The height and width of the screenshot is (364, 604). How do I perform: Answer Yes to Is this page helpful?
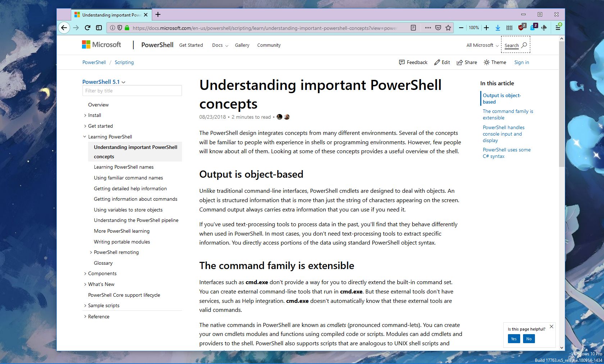coord(514,339)
